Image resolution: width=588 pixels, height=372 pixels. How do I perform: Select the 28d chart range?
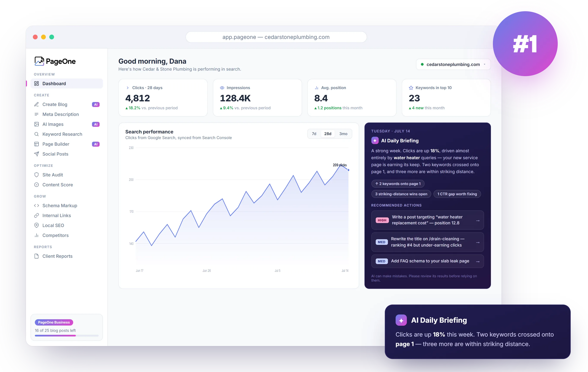(328, 134)
